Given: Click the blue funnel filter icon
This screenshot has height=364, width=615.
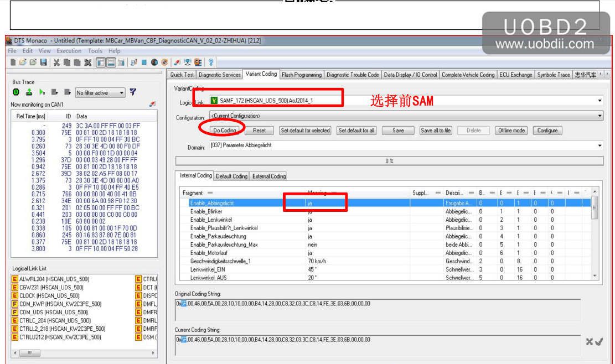Looking at the screenshot, I should 133,92.
